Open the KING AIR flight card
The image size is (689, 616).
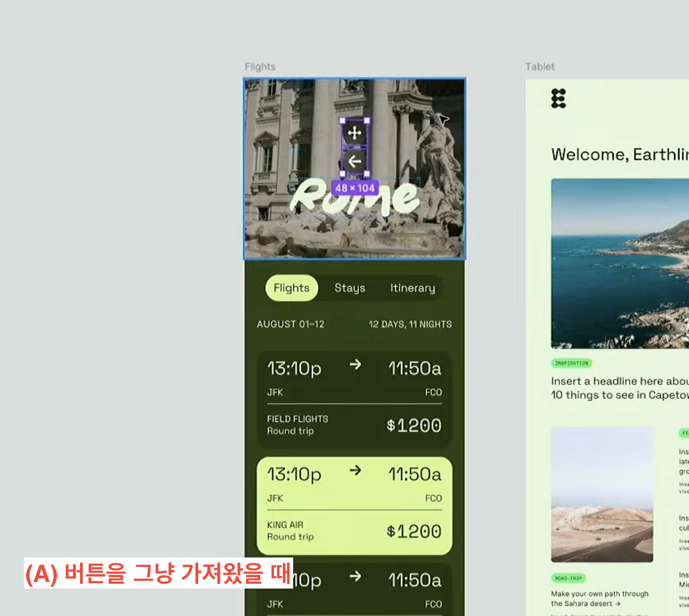tap(354, 506)
